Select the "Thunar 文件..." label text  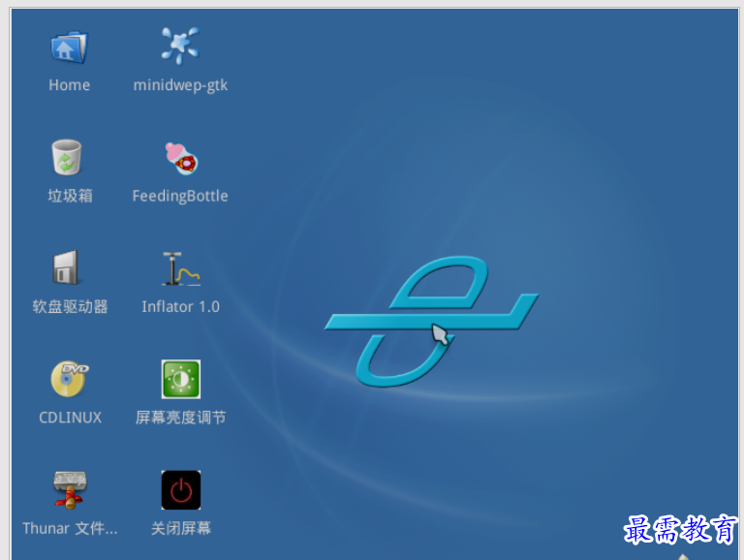tap(70, 528)
